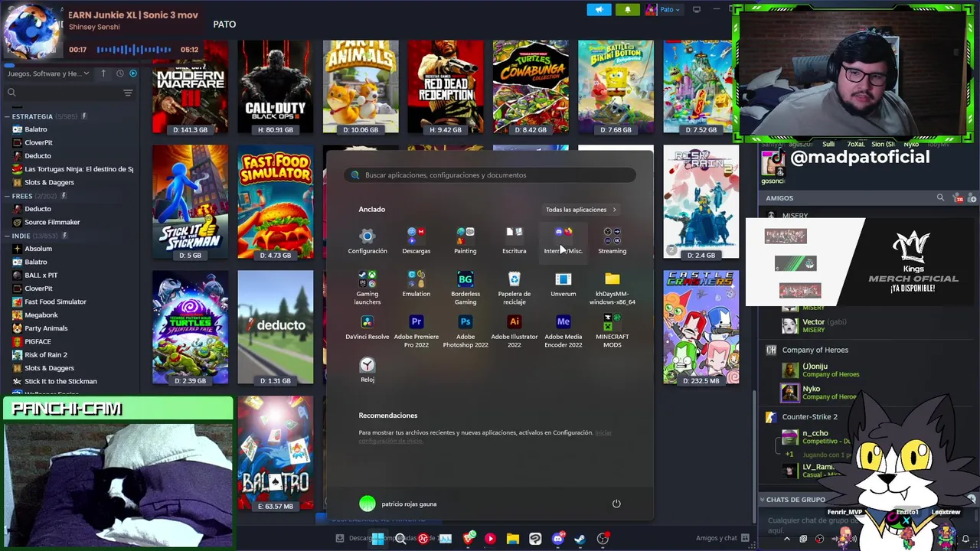Focus the Start menu search box
The image size is (980, 551).
pos(490,174)
